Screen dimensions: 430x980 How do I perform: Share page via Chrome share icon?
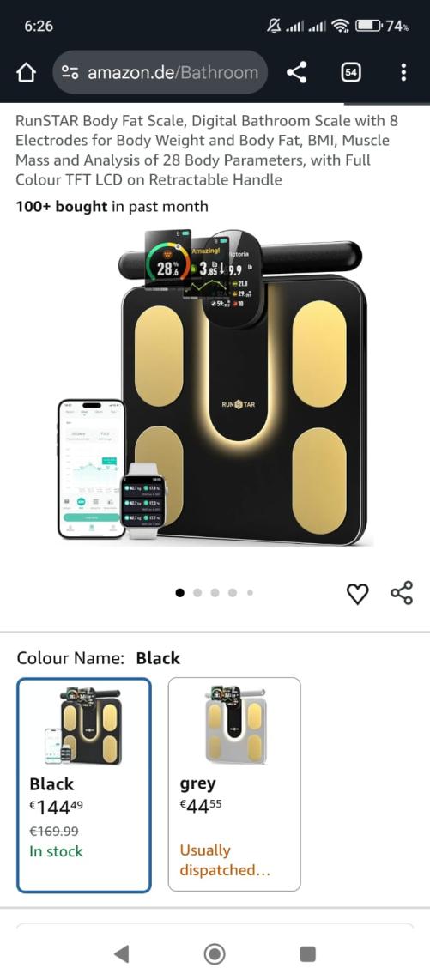[297, 72]
